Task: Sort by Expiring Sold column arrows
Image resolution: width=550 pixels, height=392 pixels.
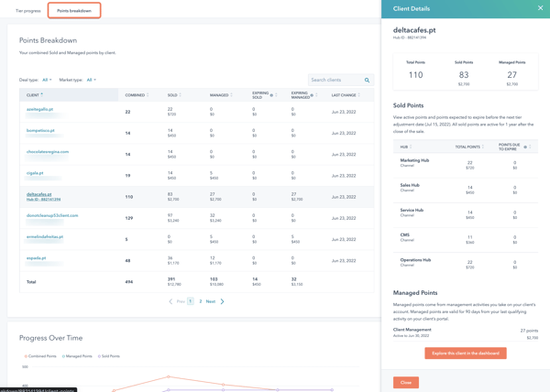Action: tap(277, 95)
